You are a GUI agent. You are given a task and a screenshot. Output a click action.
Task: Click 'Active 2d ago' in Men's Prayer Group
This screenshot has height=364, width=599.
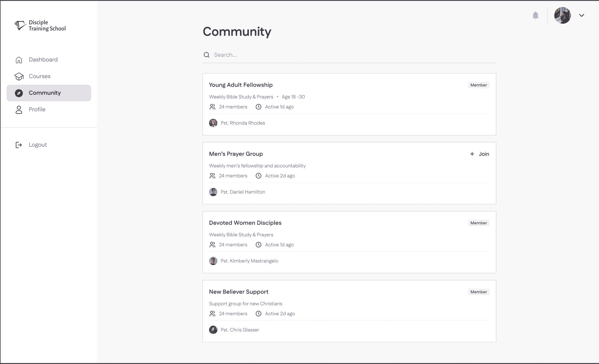280,176
